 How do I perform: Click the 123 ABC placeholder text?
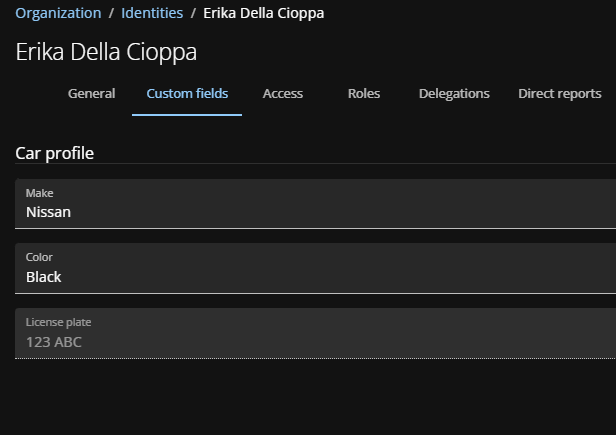click(x=54, y=342)
